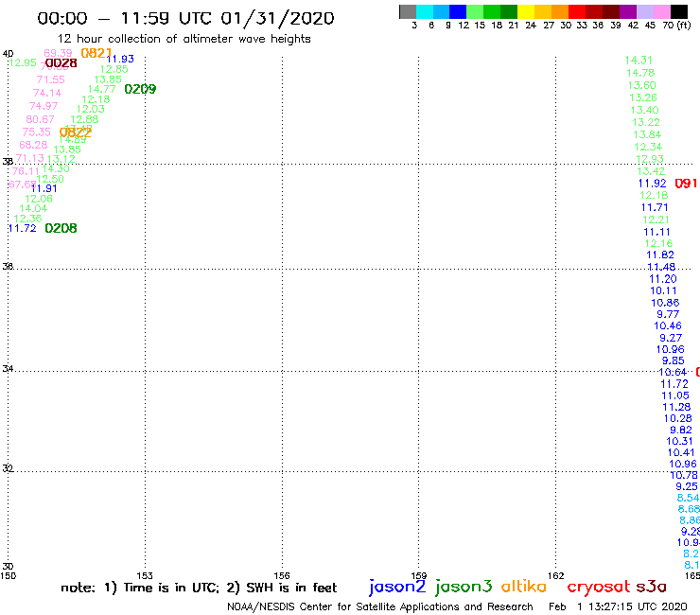Click the blue wave height value 11.11
Viewport: 700px width, 615px height.
pos(656,232)
